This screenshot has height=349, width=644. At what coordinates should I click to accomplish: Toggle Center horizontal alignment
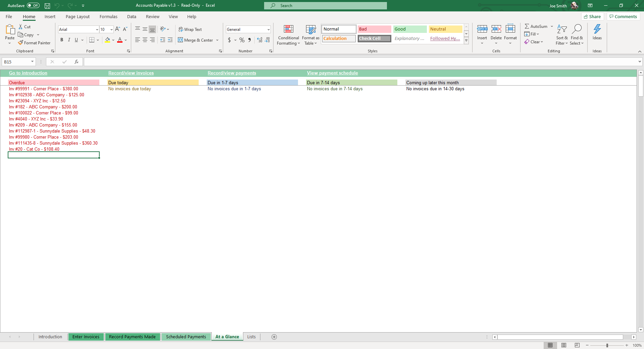coord(145,40)
